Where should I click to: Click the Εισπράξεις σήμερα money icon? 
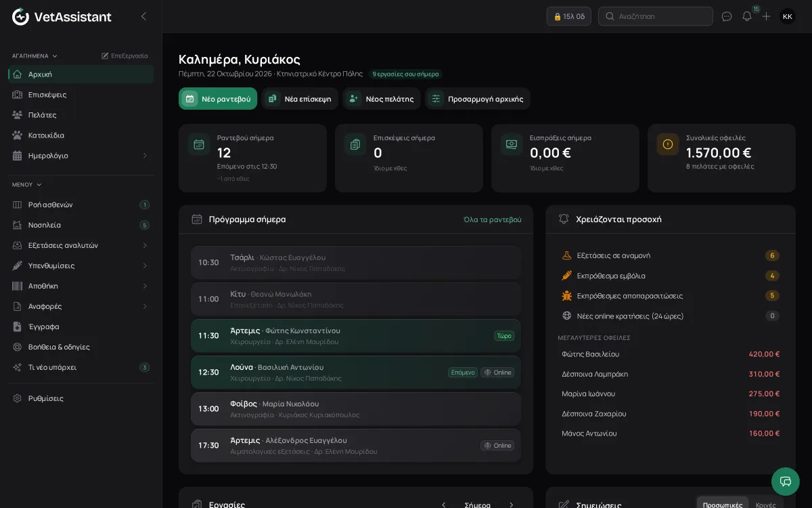[x=512, y=144]
